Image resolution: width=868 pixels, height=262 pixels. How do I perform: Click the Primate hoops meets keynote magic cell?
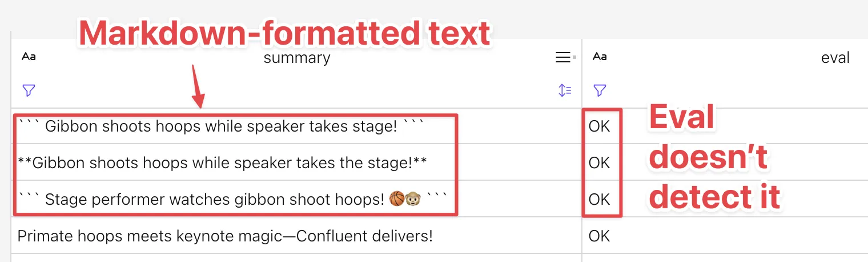pyautogui.click(x=225, y=236)
